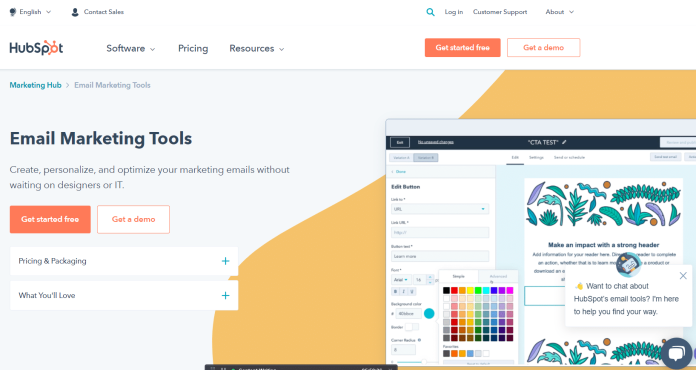This screenshot has height=370, width=696.
Task: Click the corner radius slider handle
Action: tap(424, 362)
